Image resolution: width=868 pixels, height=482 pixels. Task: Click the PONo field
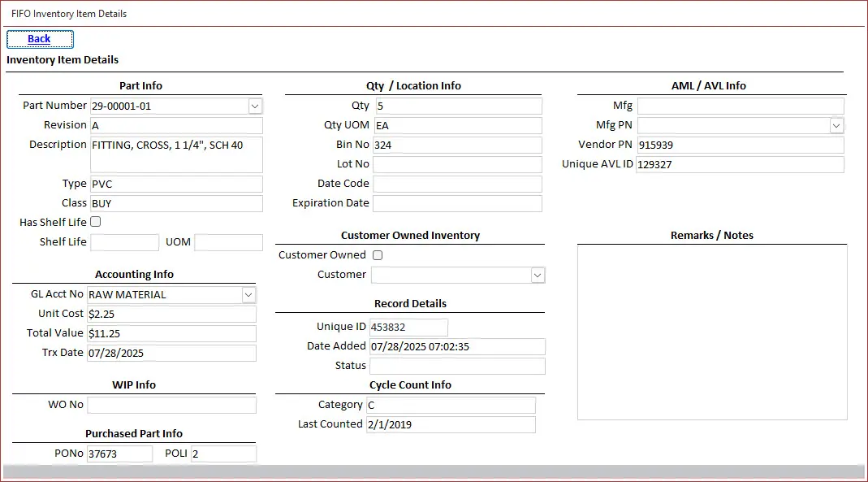pyautogui.click(x=119, y=454)
